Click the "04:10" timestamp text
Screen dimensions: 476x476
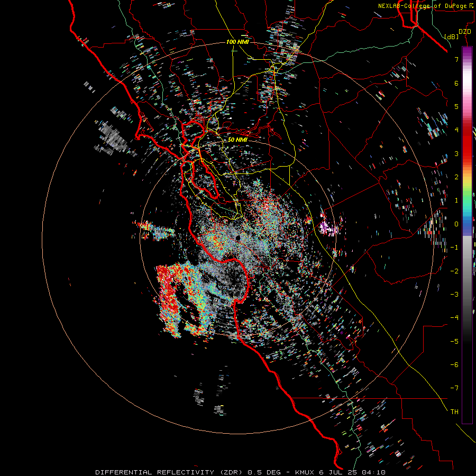[x=374, y=472]
